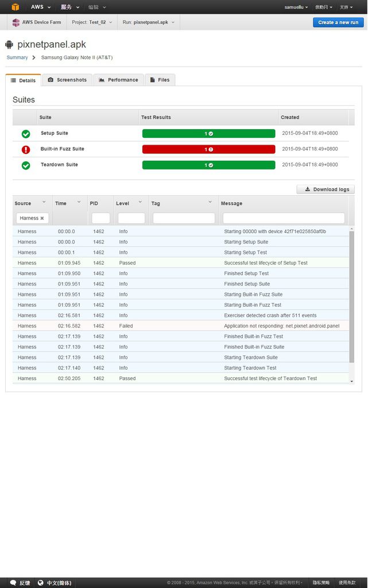The height and width of the screenshot is (588, 368).
Task: Expand the Project: Test_02 dropdown
Action: click(x=92, y=22)
